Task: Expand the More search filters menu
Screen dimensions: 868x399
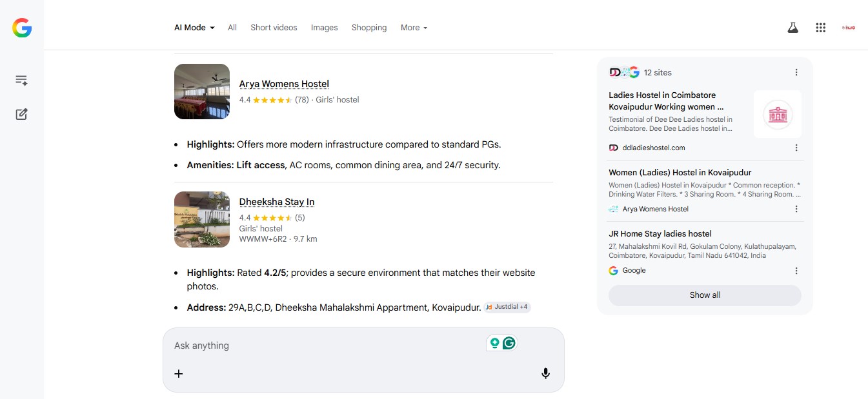Action: [x=414, y=28]
